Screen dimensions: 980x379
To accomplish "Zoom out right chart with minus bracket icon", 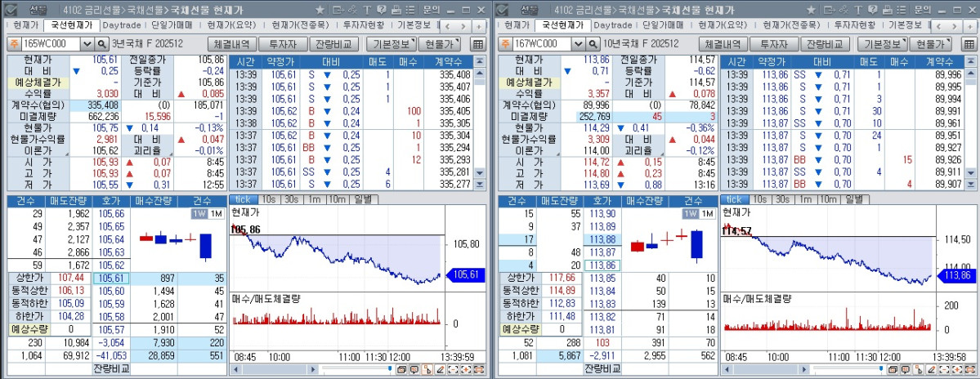I will [x=944, y=370].
